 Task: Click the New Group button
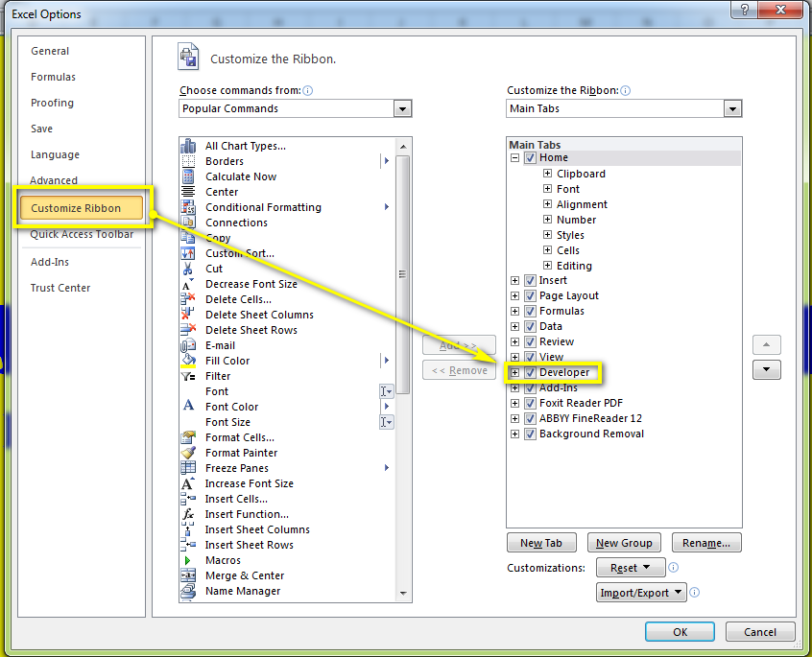click(624, 543)
